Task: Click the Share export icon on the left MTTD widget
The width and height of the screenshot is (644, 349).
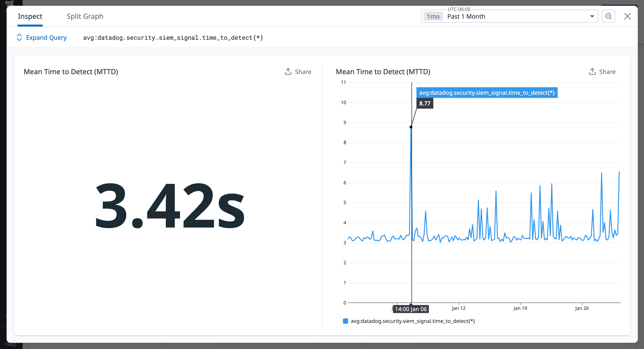Action: click(288, 71)
